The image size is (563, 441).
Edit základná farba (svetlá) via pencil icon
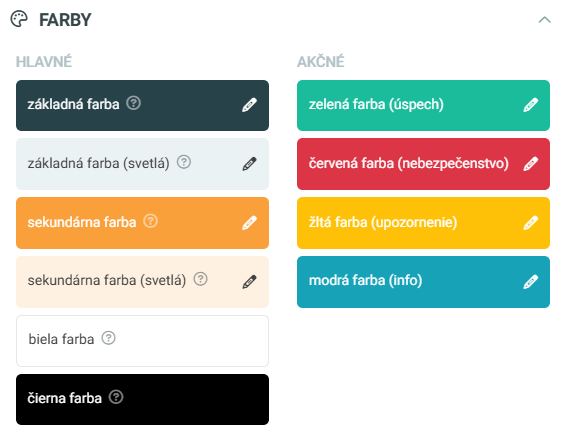coord(249,164)
